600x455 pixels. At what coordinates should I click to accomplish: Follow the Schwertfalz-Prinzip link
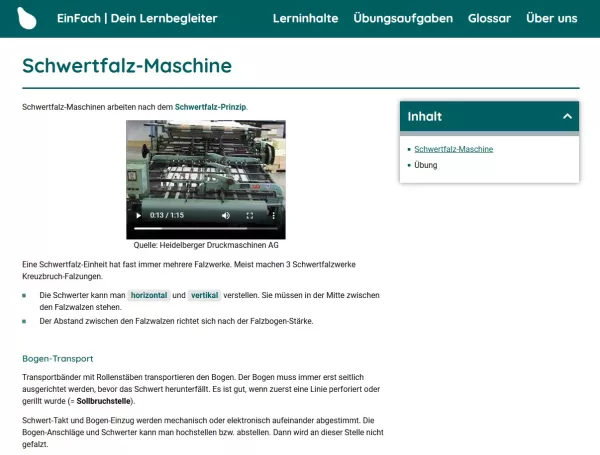click(x=210, y=107)
